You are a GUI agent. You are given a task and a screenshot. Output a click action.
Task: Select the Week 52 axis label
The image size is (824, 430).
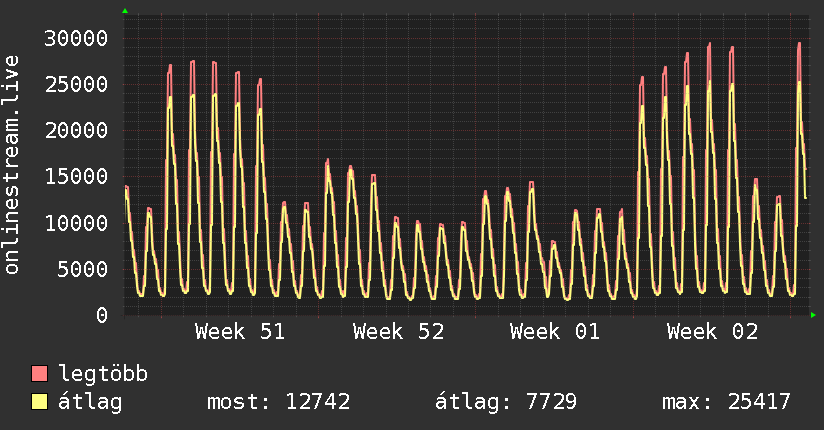[398, 332]
